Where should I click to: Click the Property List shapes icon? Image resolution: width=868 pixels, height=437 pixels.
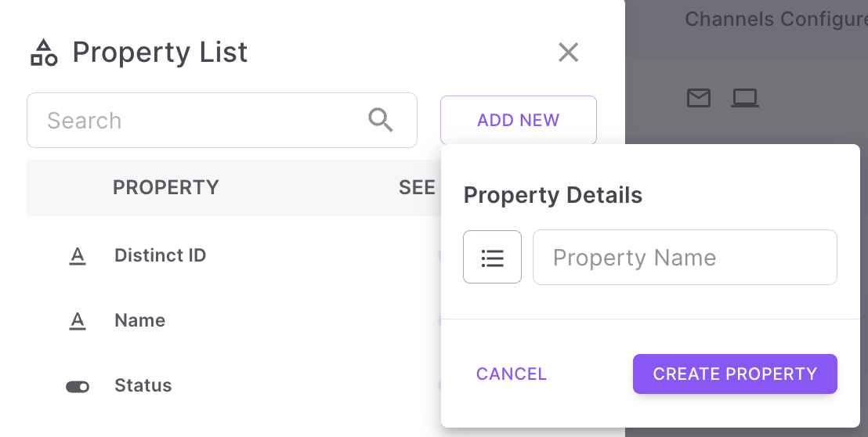click(x=44, y=52)
